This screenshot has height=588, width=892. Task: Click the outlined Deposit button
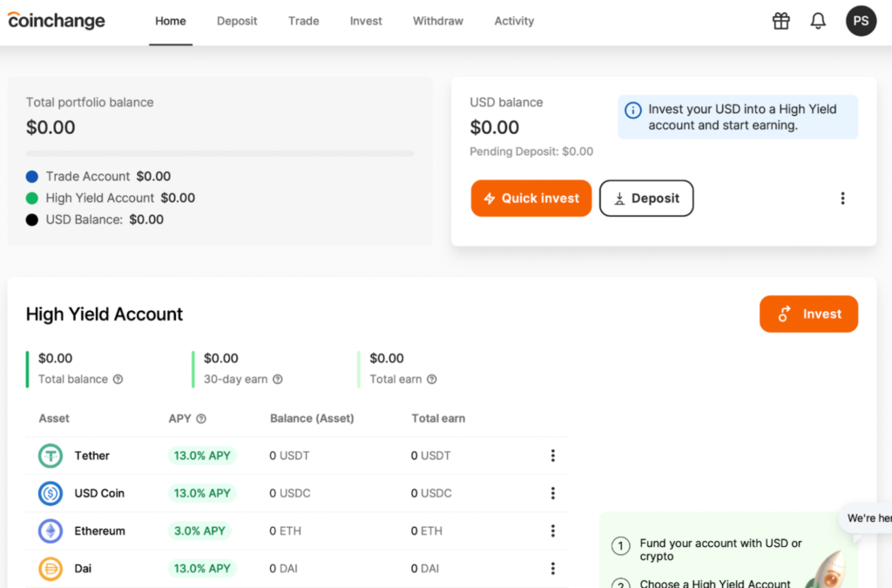[646, 199]
